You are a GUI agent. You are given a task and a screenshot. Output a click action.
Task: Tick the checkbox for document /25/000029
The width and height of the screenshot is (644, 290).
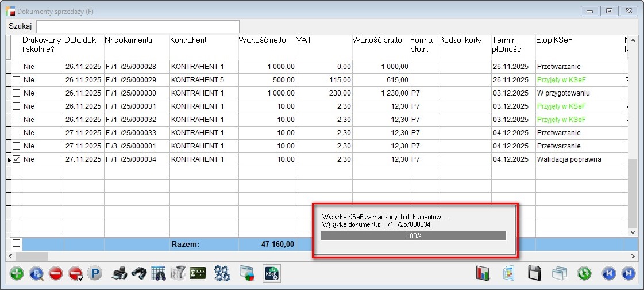(17, 80)
